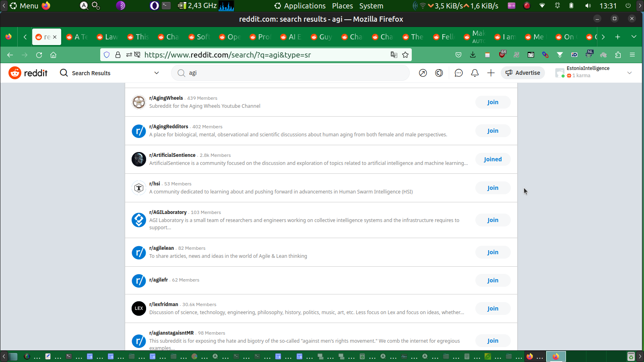Join the r/hsi community

point(493,188)
